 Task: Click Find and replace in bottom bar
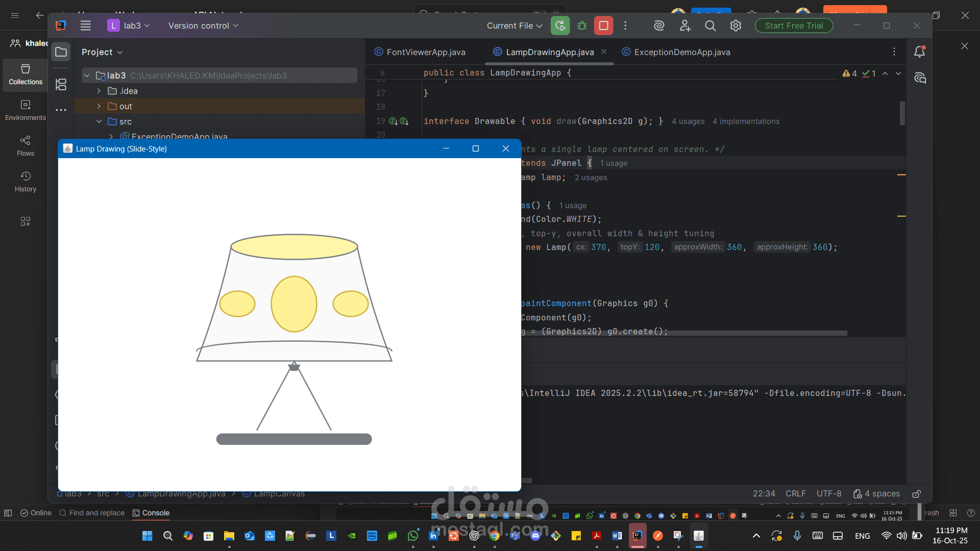92,513
